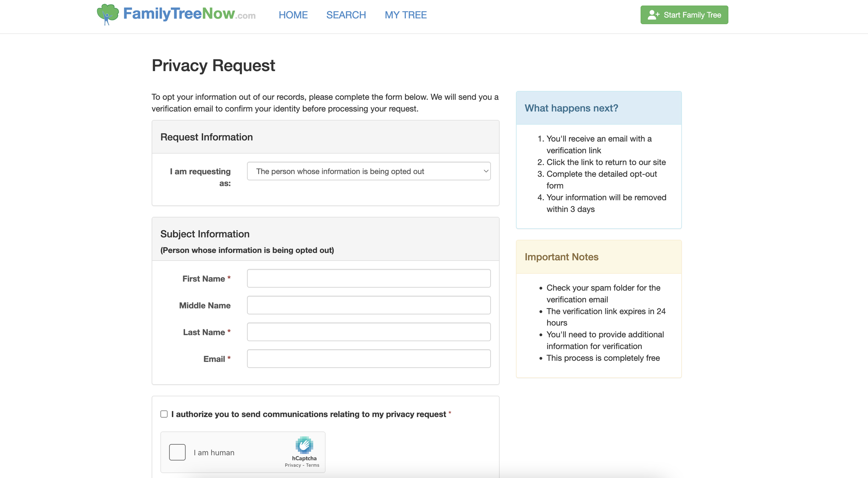868x478 pixels.
Task: Click into the Middle Name field
Action: (368, 305)
